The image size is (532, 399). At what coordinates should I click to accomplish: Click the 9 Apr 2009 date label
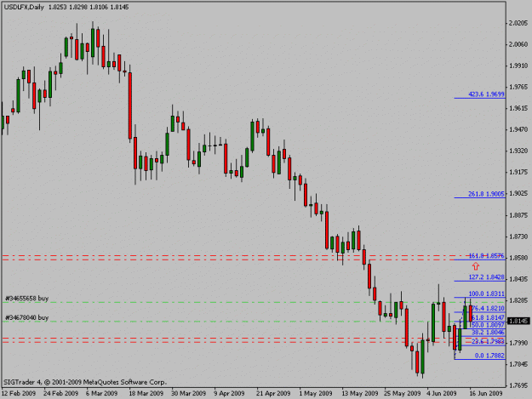click(229, 393)
